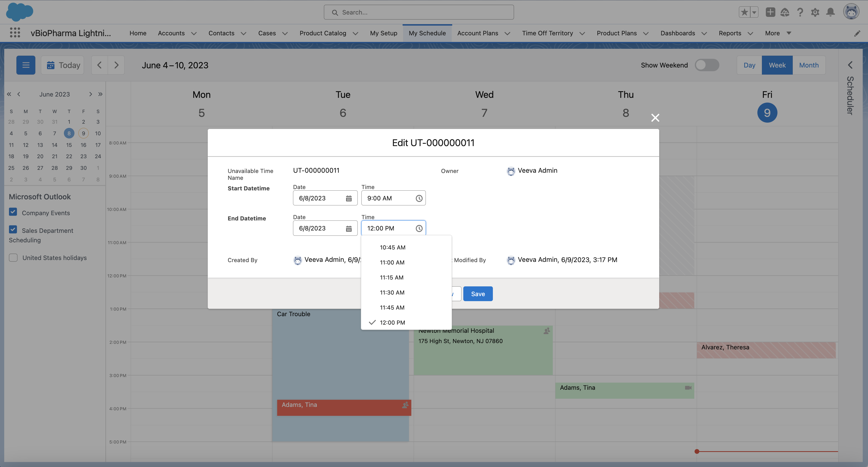Viewport: 868px width, 467px height.
Task: Go to next week with right arrow
Action: pyautogui.click(x=116, y=65)
